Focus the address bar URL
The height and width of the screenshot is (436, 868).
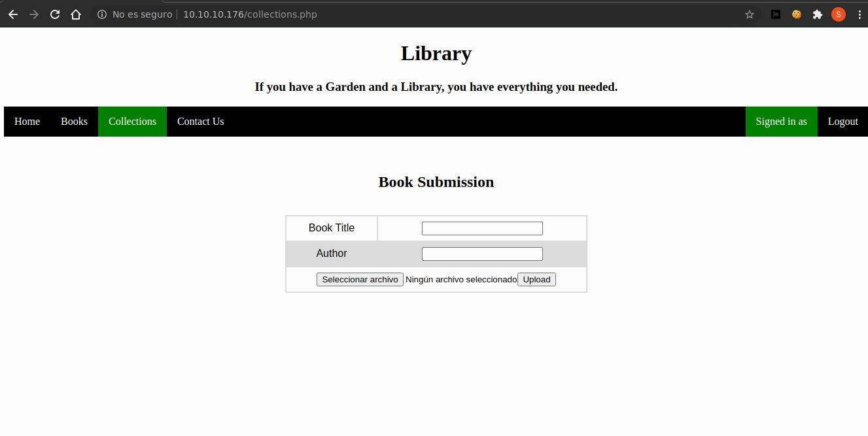point(250,14)
